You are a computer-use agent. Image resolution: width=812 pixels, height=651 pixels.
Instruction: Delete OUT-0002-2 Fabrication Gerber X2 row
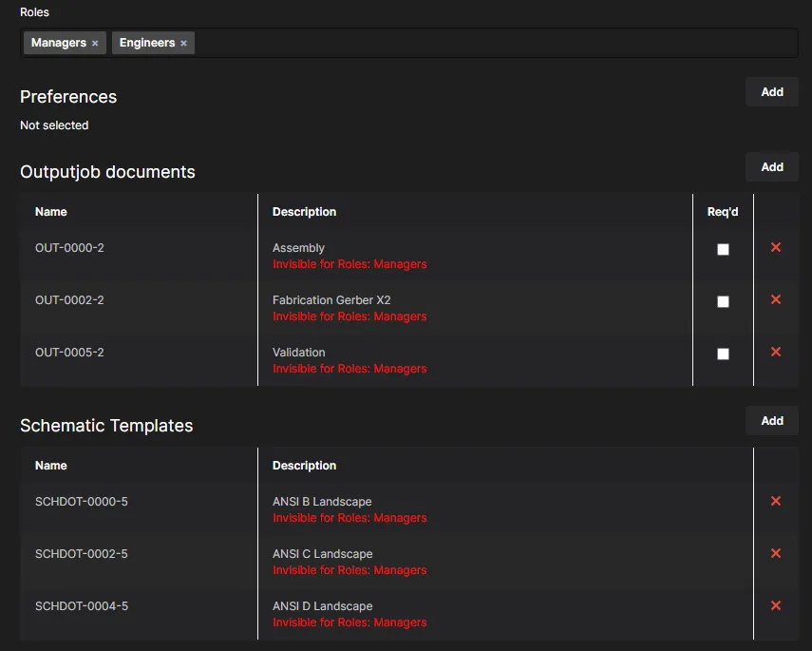(x=775, y=299)
